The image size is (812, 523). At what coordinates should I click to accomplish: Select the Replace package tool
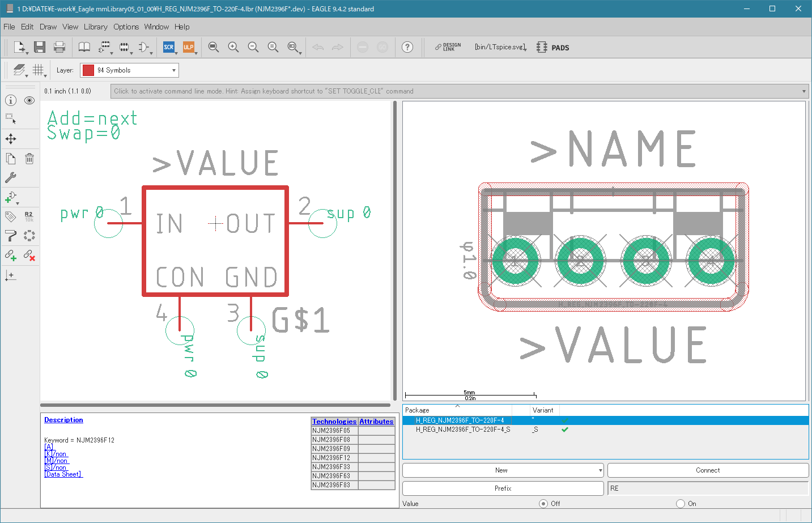pyautogui.click(x=29, y=236)
